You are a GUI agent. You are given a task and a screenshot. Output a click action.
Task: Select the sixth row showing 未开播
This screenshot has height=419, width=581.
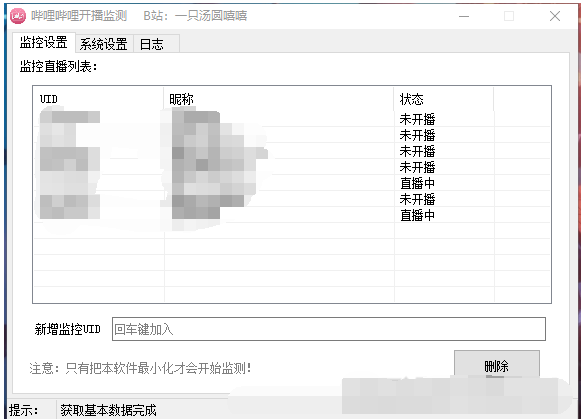coord(292,199)
